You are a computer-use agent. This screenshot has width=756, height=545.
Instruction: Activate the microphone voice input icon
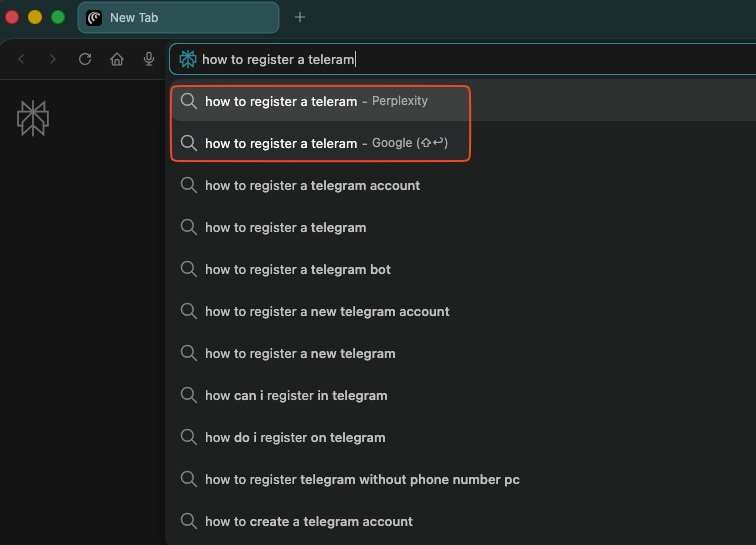pos(149,59)
